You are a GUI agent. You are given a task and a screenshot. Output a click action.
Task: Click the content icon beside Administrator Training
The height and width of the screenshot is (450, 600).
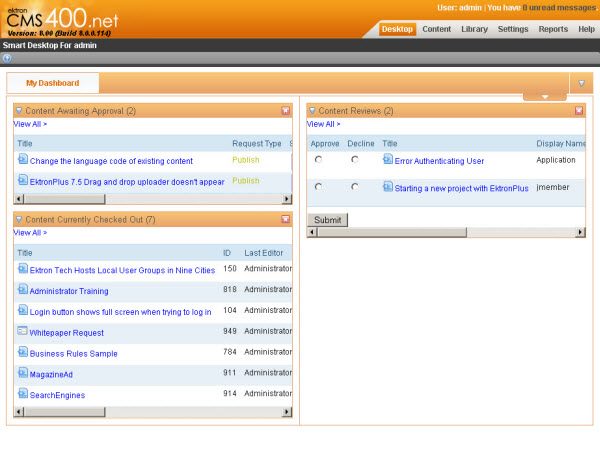tap(23, 290)
